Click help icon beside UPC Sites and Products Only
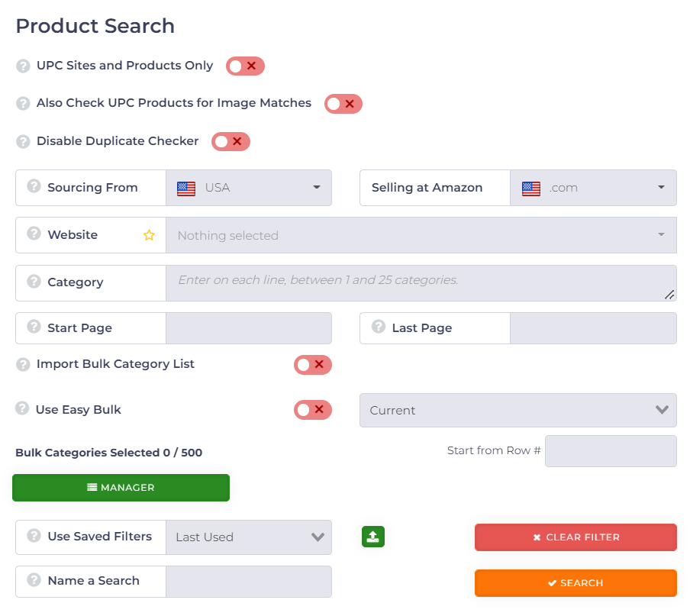Viewport: 690px width, 616px height. pos(23,66)
